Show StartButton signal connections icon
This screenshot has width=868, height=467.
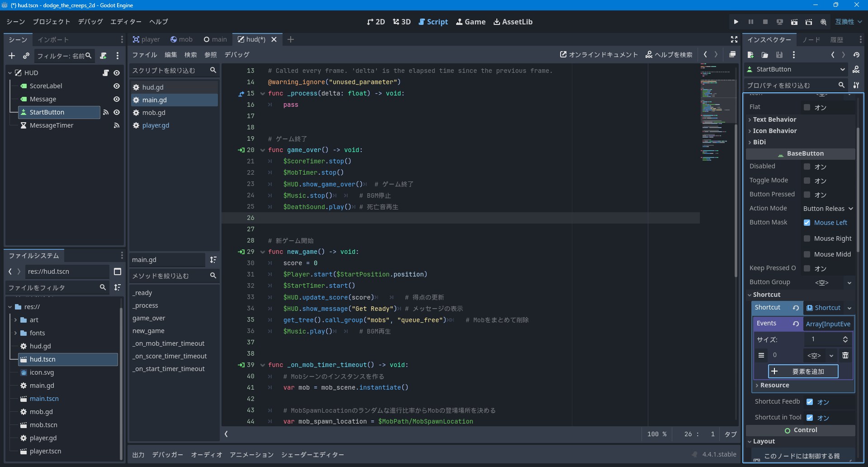click(106, 112)
